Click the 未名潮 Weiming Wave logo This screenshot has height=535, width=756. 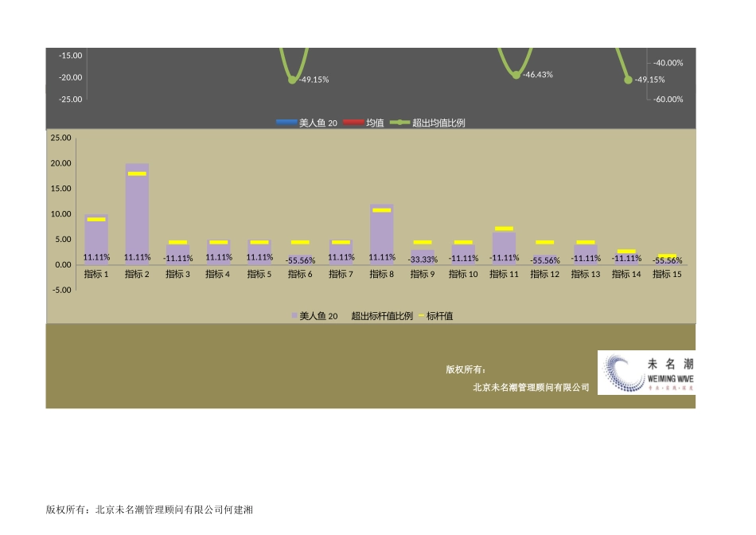pos(646,373)
